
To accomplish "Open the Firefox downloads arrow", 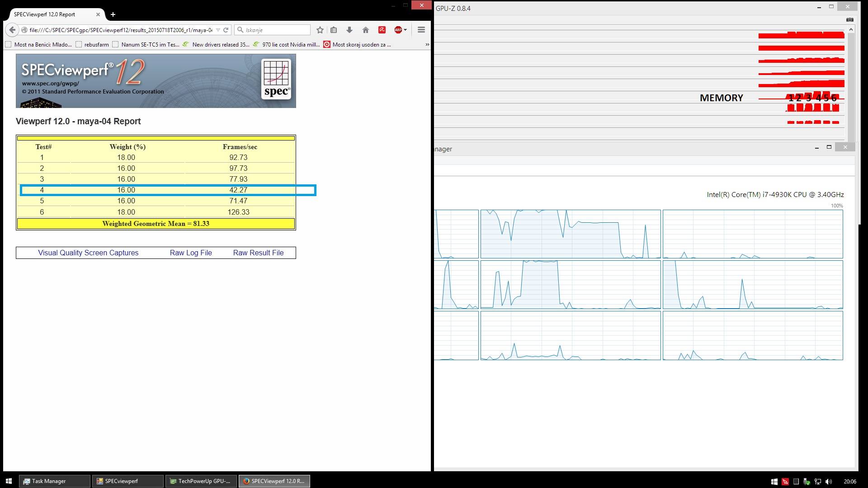I will click(349, 30).
